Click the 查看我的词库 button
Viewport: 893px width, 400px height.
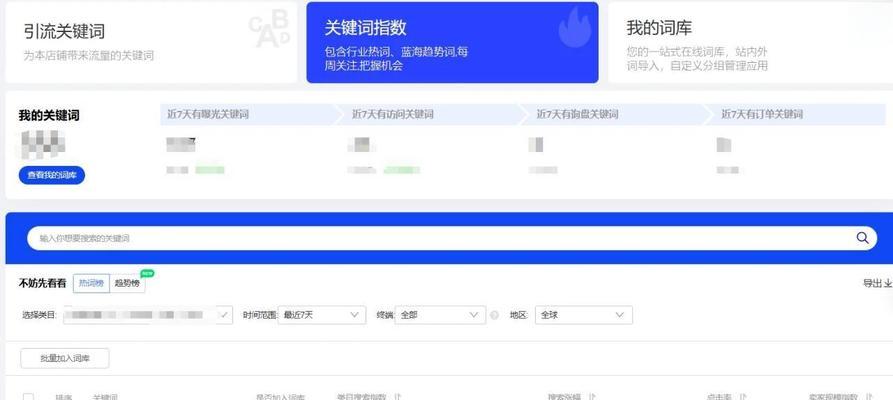(x=52, y=175)
